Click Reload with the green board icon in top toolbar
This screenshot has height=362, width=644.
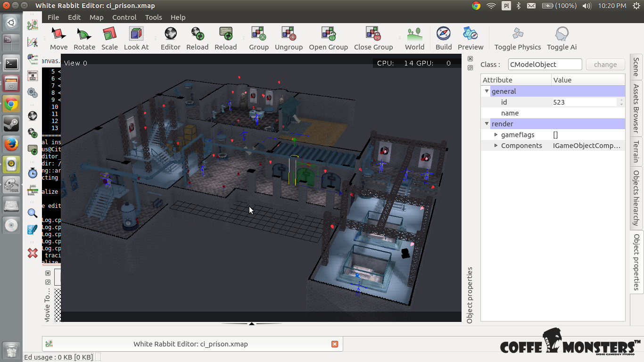[x=226, y=39]
